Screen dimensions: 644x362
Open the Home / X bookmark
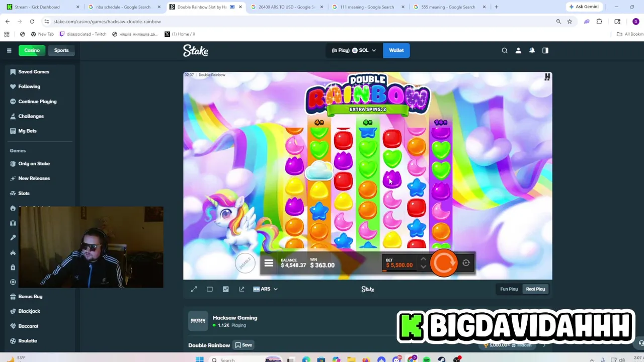click(x=180, y=34)
